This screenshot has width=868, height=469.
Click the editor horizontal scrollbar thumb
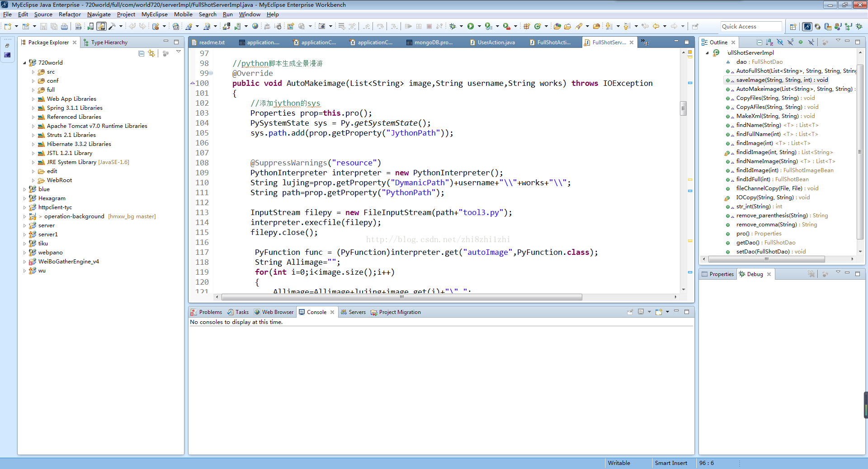tap(401, 297)
